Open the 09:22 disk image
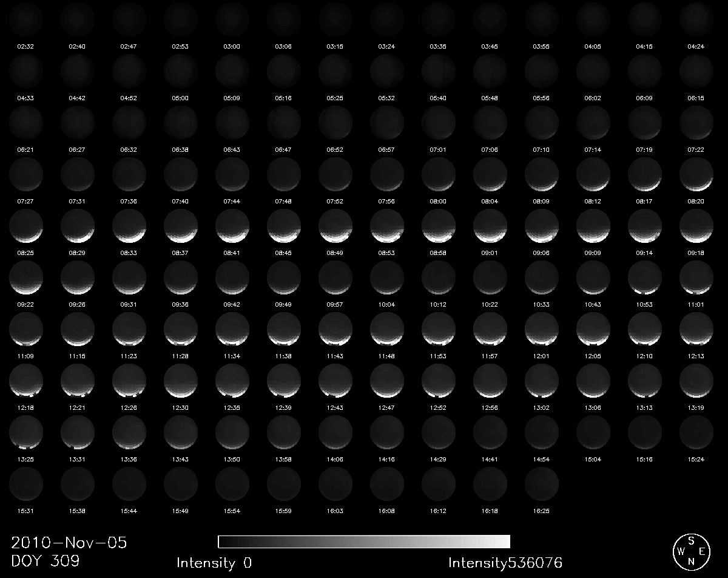 tap(26, 277)
